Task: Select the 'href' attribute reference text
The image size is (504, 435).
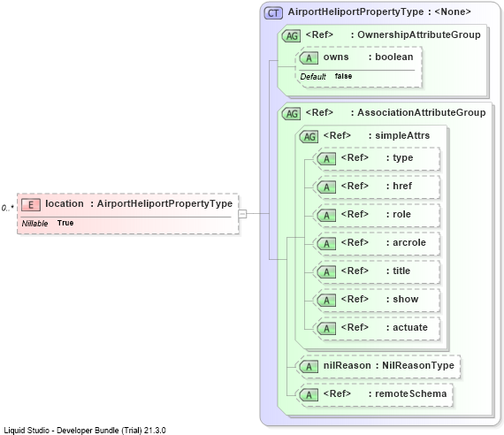Action: [x=402, y=186]
